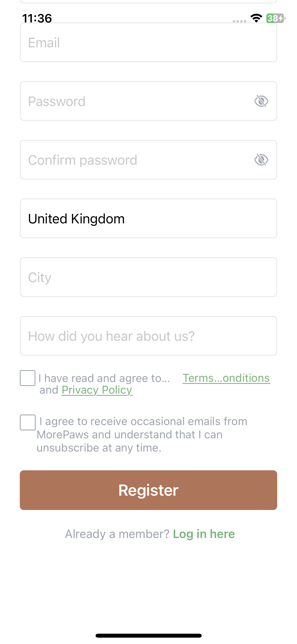Click into the Password text field
The image size is (297, 644).
click(132, 101)
